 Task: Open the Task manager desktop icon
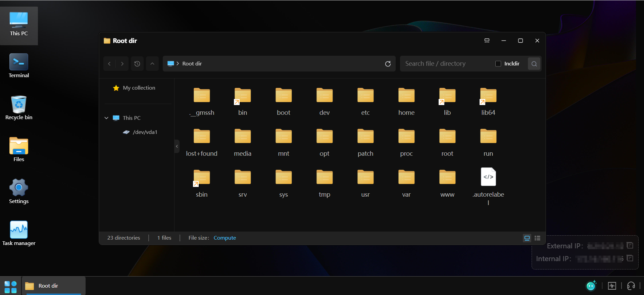point(19,234)
